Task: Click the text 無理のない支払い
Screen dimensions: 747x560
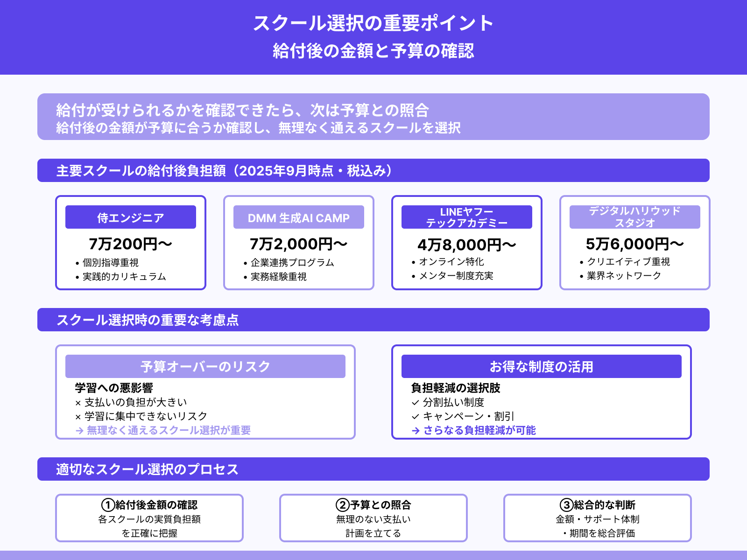Action: point(373,519)
